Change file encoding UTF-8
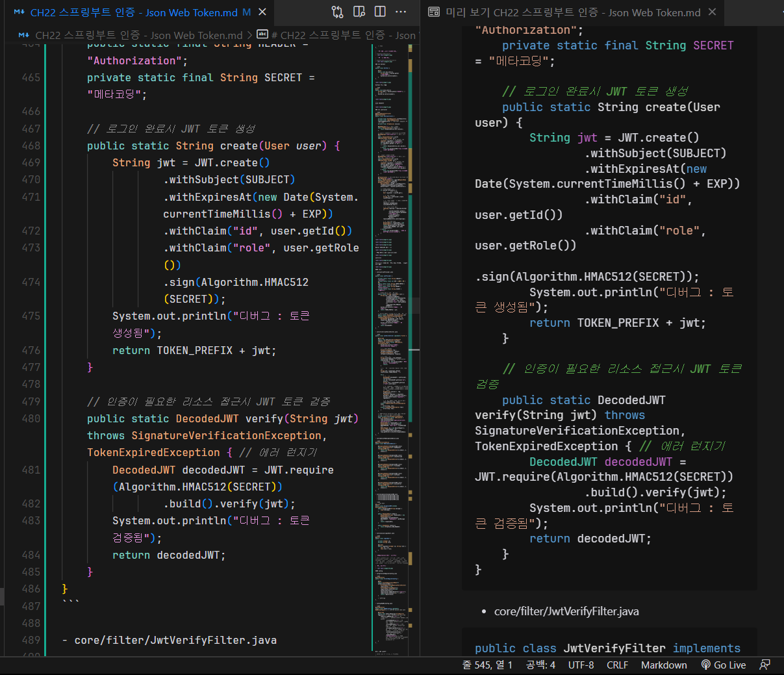 tap(581, 665)
